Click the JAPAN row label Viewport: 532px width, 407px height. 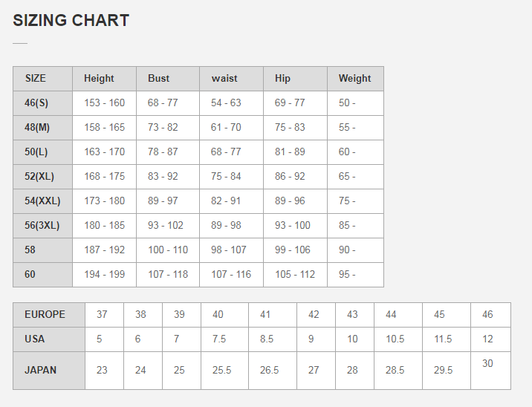40,370
